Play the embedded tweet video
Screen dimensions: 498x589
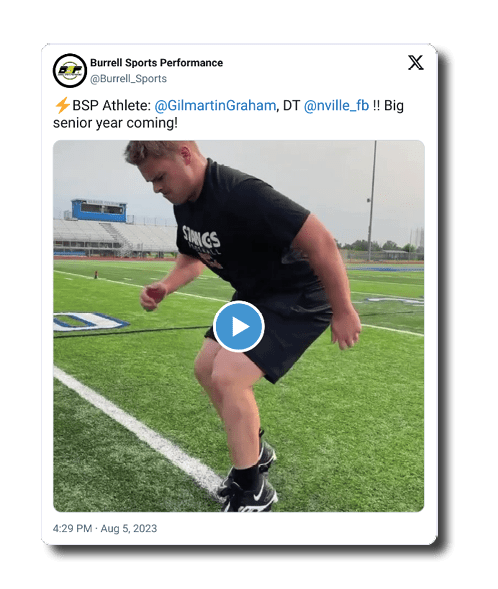(238, 326)
